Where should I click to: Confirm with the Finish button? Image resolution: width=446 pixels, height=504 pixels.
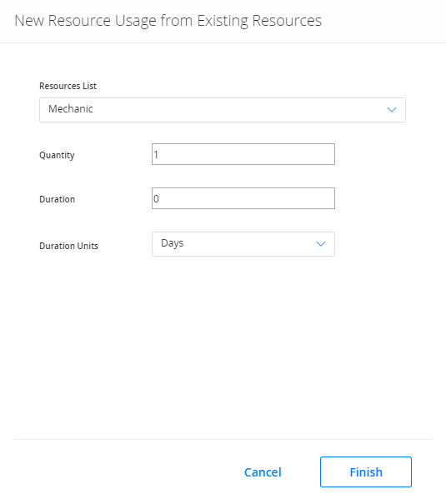click(x=366, y=472)
